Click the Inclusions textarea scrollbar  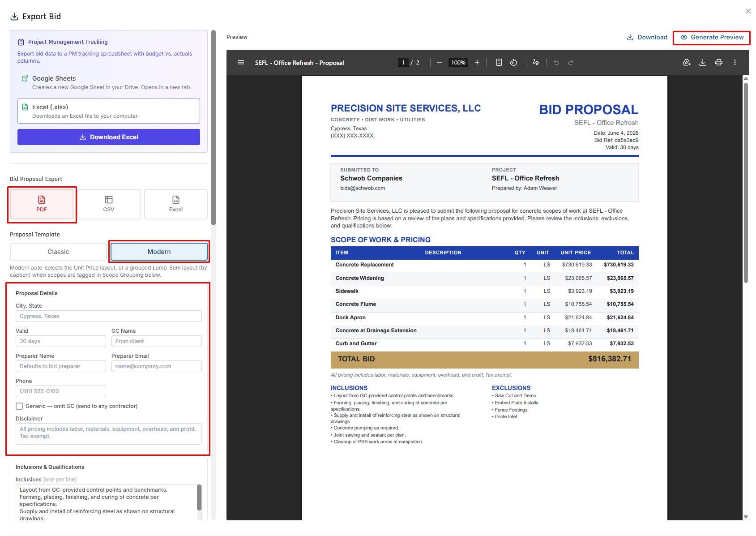pos(199,497)
